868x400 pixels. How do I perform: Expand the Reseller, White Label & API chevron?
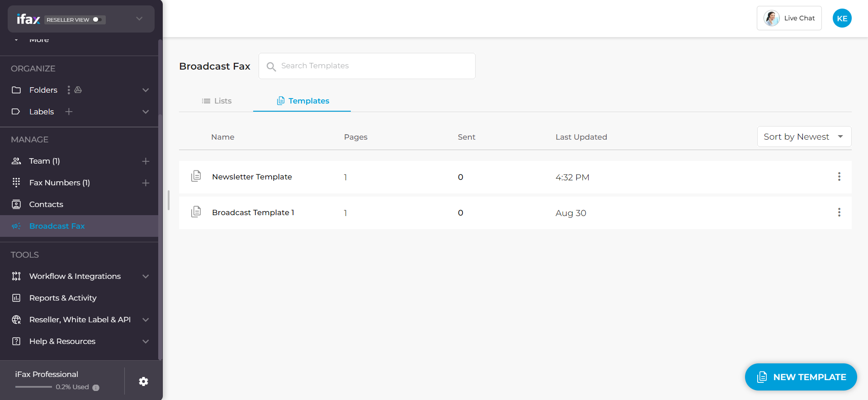tap(146, 320)
